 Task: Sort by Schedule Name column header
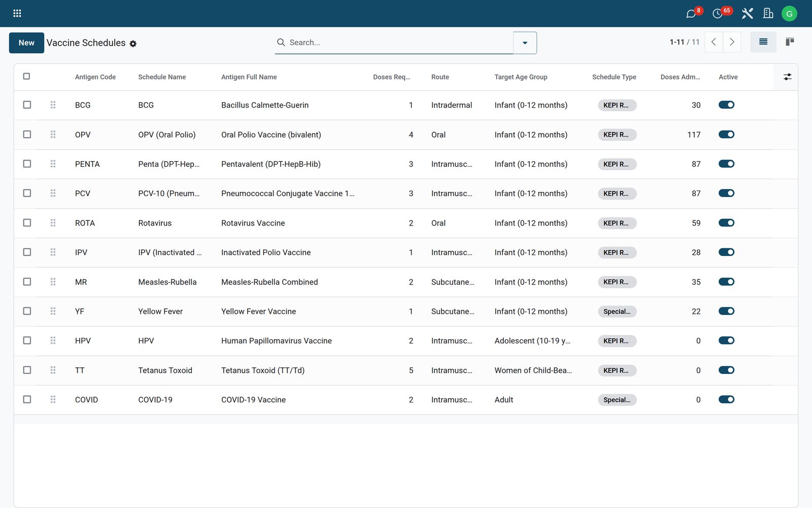(x=162, y=77)
